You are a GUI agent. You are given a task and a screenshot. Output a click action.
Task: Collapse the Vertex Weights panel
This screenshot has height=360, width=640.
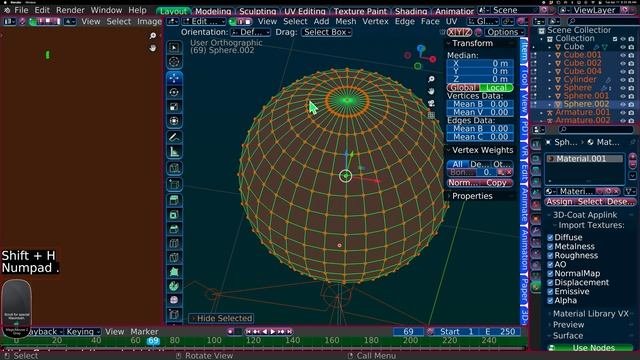(x=482, y=150)
